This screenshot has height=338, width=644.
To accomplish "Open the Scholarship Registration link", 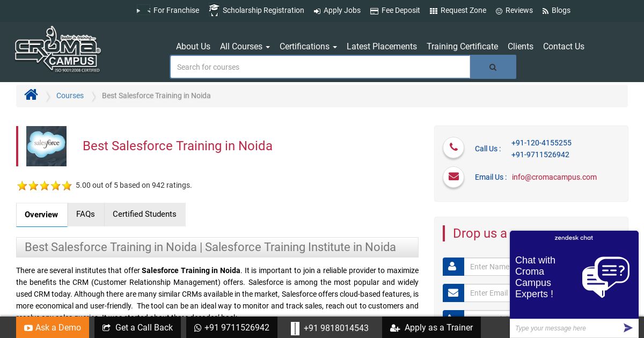I will pos(264,10).
